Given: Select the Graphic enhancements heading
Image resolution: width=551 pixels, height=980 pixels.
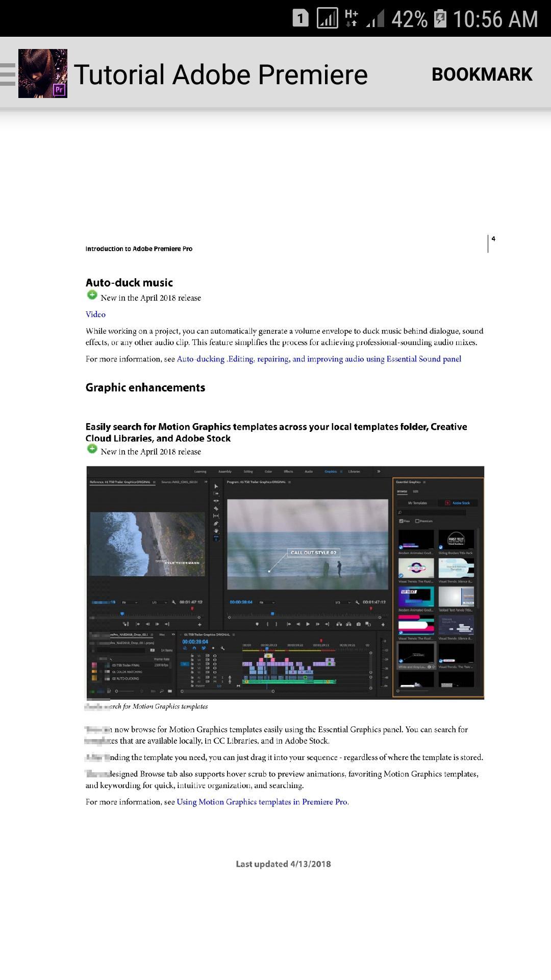Looking at the screenshot, I should (145, 387).
